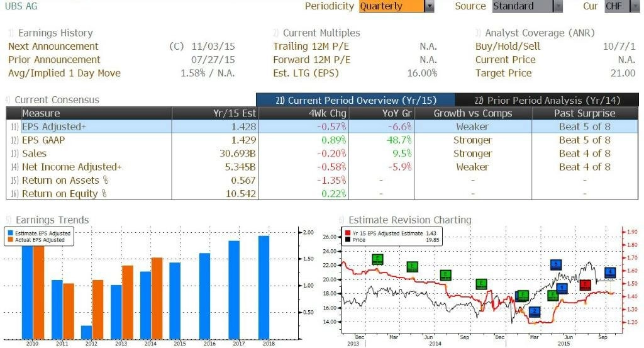Click the 2016 estimate bar
The width and height of the screenshot is (644, 348).
(x=204, y=296)
